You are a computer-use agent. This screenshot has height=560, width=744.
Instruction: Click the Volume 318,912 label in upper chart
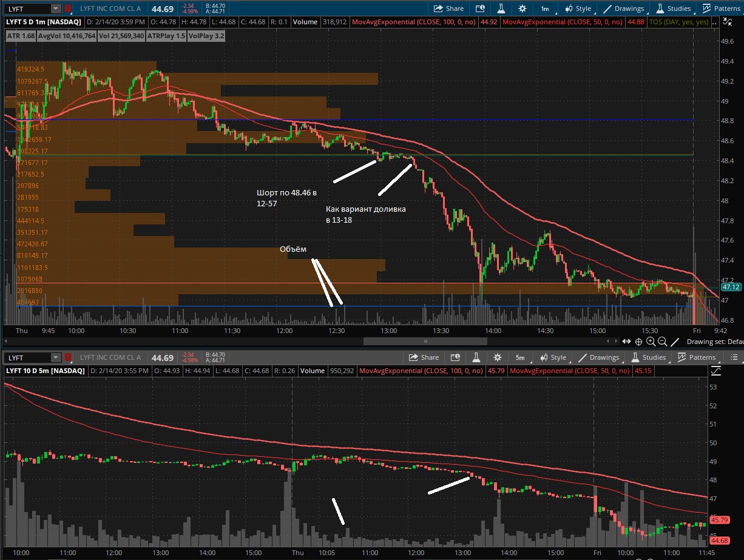click(319, 22)
